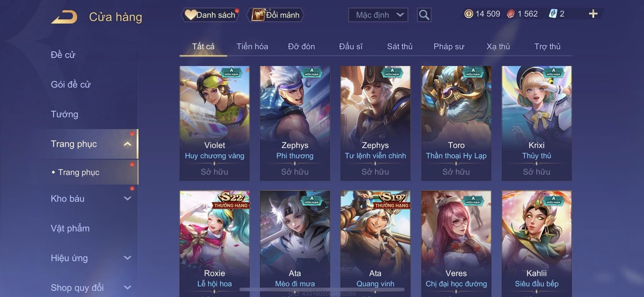Tap the gold coin icon showing 14 509
The width and height of the screenshot is (644, 297).
click(469, 14)
